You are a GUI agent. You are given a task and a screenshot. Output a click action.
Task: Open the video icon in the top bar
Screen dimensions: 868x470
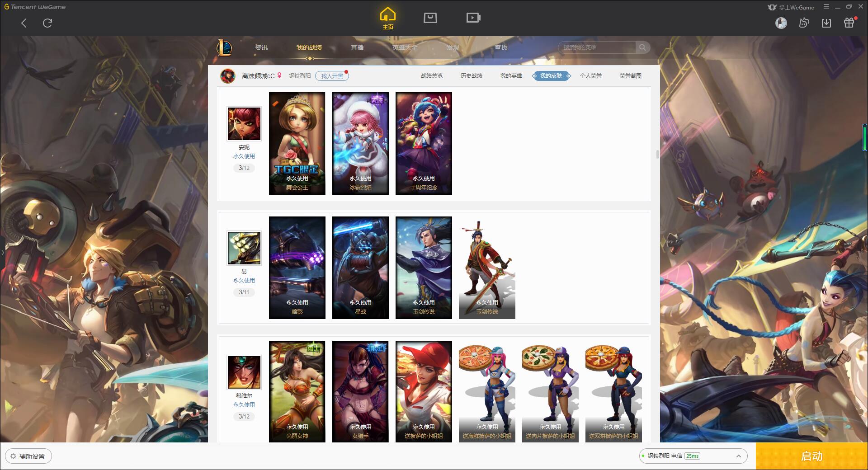[x=473, y=18]
